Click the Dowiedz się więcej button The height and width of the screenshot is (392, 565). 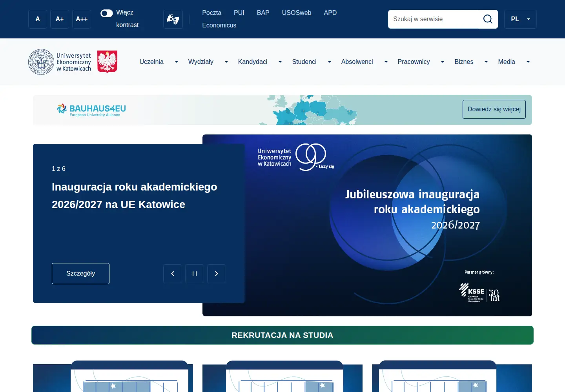[x=494, y=109]
